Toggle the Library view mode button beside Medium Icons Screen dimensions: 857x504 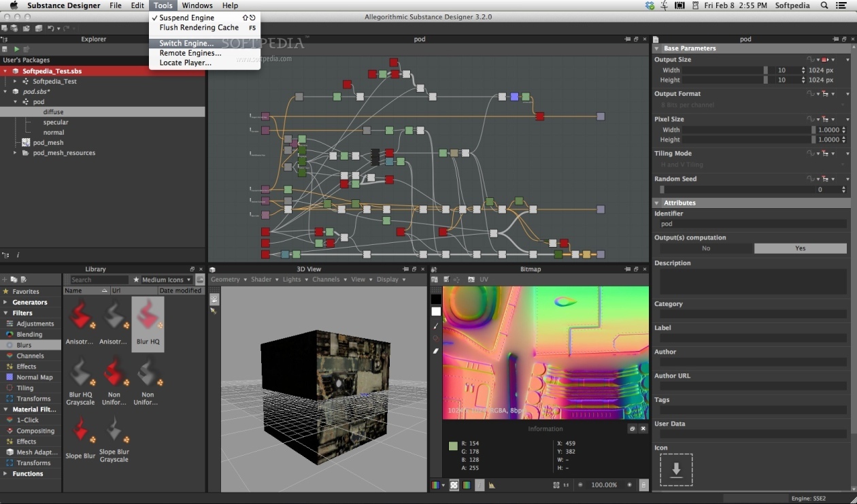[x=199, y=280]
